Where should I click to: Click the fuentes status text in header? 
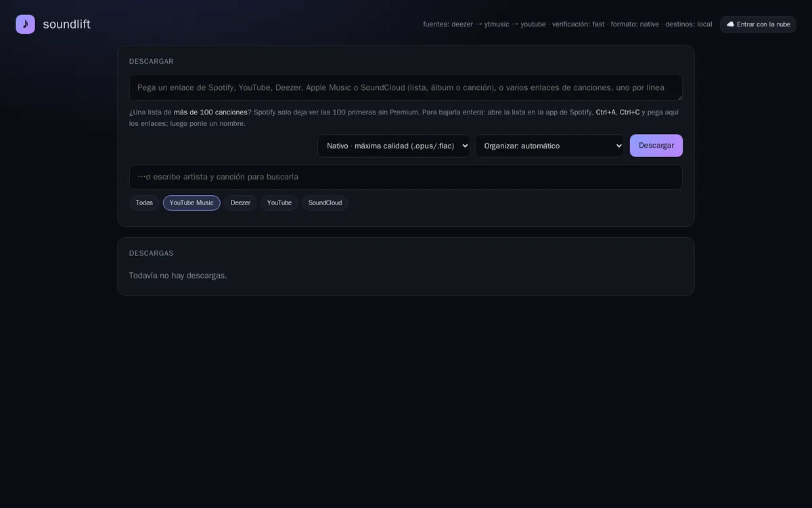tap(568, 24)
